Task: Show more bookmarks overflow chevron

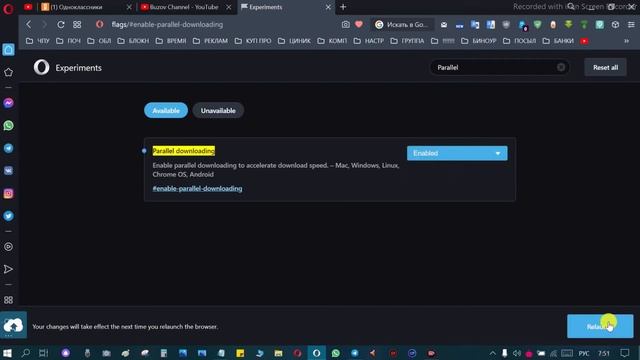Action: tap(627, 41)
